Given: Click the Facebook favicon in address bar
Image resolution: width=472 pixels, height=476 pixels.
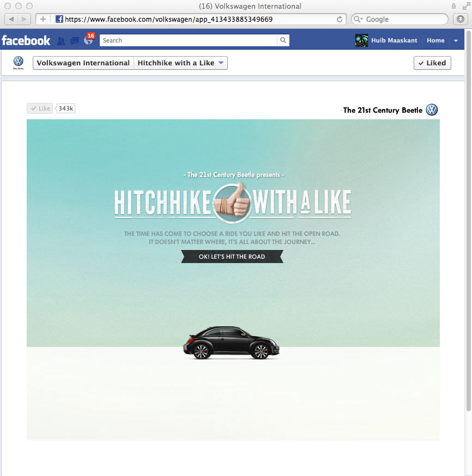Looking at the screenshot, I should click(59, 19).
